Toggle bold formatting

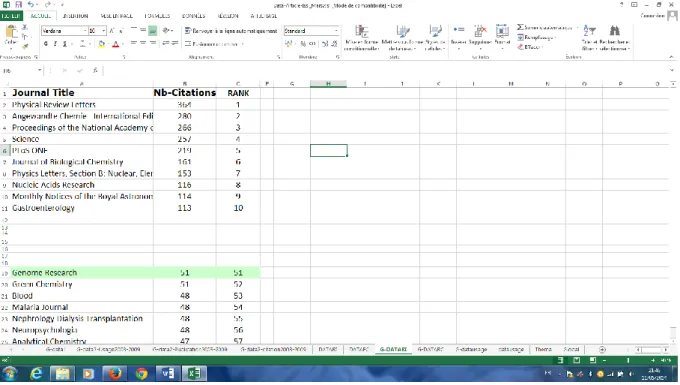pos(46,44)
